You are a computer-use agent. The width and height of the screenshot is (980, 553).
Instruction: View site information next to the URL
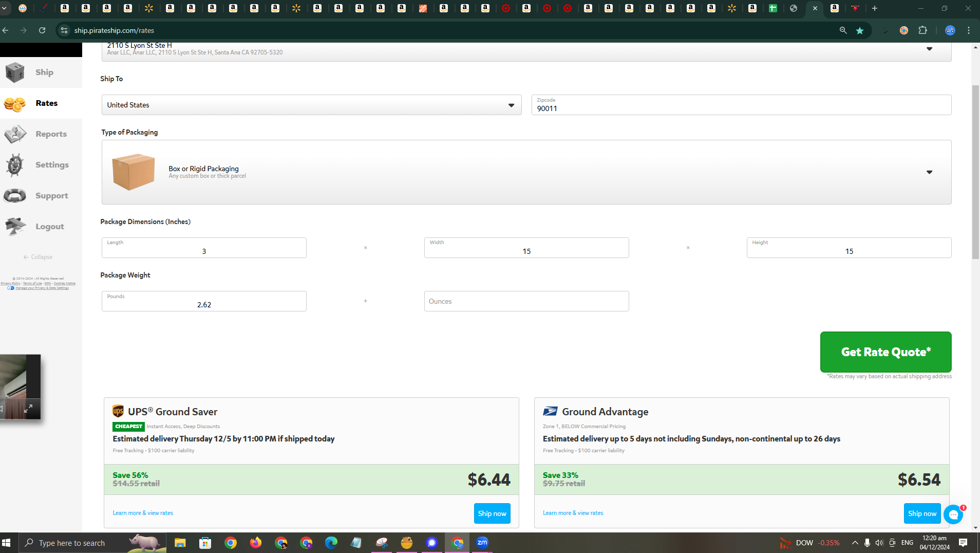click(64, 30)
